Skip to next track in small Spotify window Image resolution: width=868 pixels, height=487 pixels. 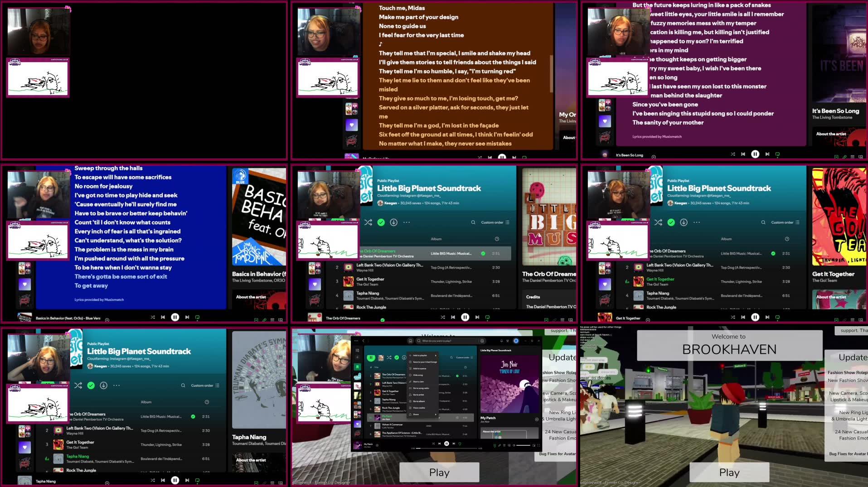click(454, 444)
